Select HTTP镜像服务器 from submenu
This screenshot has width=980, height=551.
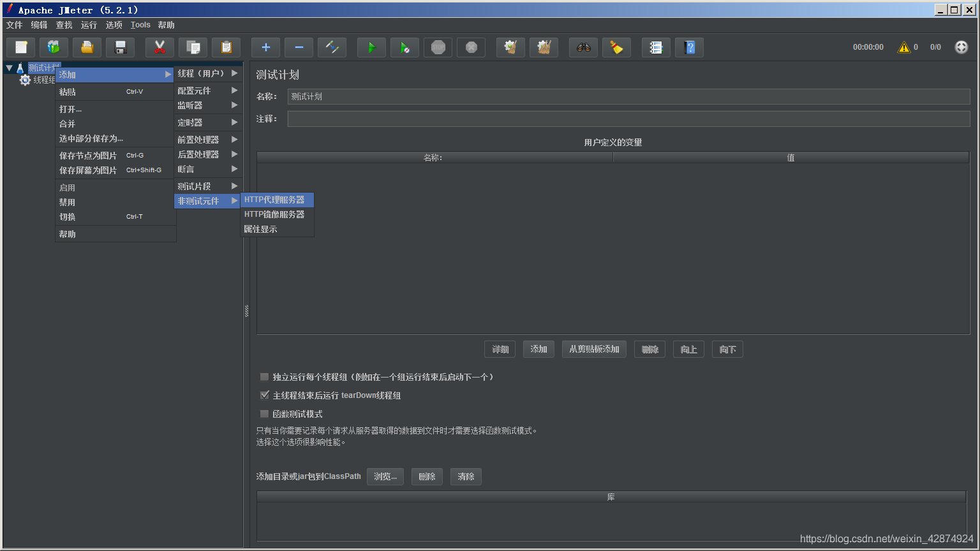(x=277, y=214)
